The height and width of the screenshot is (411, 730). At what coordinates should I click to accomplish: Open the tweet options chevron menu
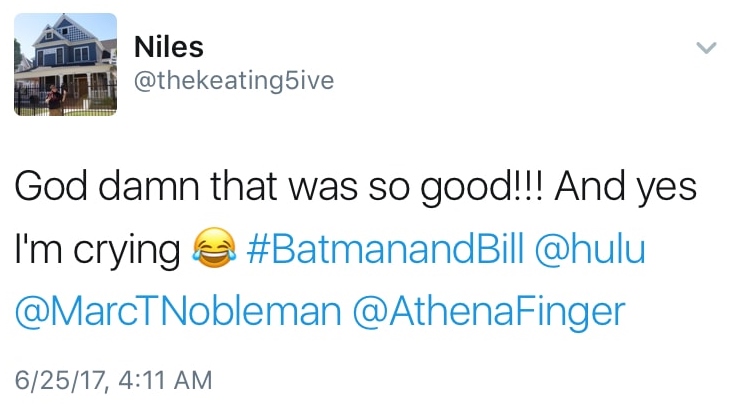click(x=706, y=47)
